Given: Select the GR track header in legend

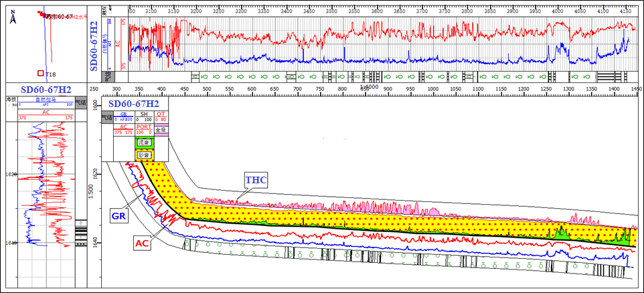Looking at the screenshot, I should [123, 116].
